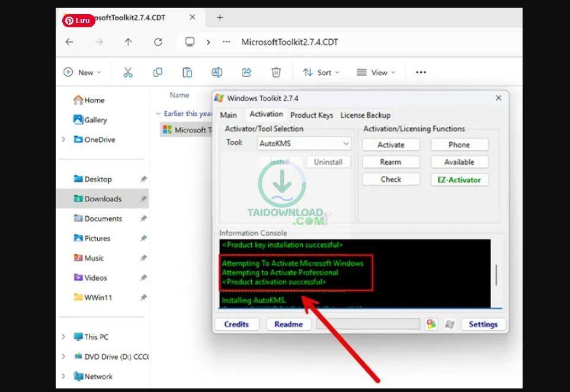Open the Share icon in Explorer toolbar
Image resolution: width=570 pixels, height=392 pixels.
click(246, 72)
